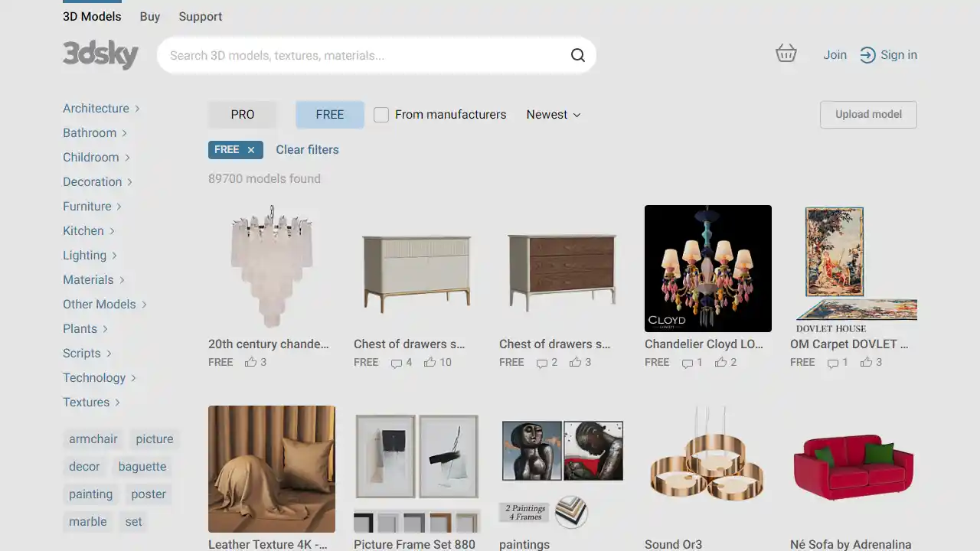Expand the Furniture category

[87, 206]
